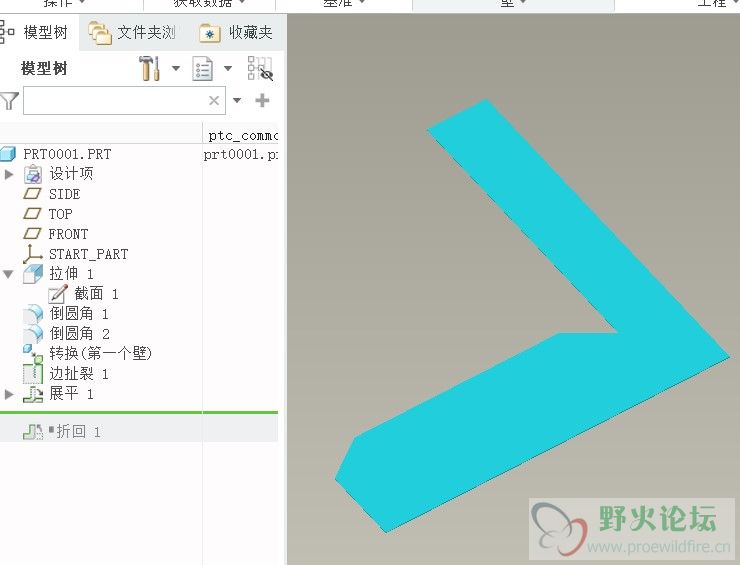Click the 倒圆角 2 round icon
The height and width of the screenshot is (565, 740).
click(33, 334)
